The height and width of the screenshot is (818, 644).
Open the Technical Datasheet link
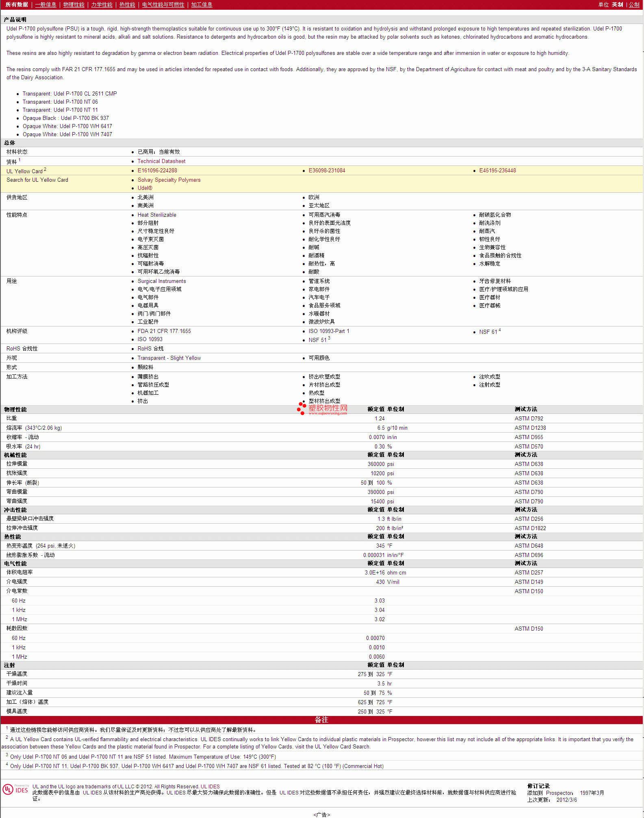161,161
